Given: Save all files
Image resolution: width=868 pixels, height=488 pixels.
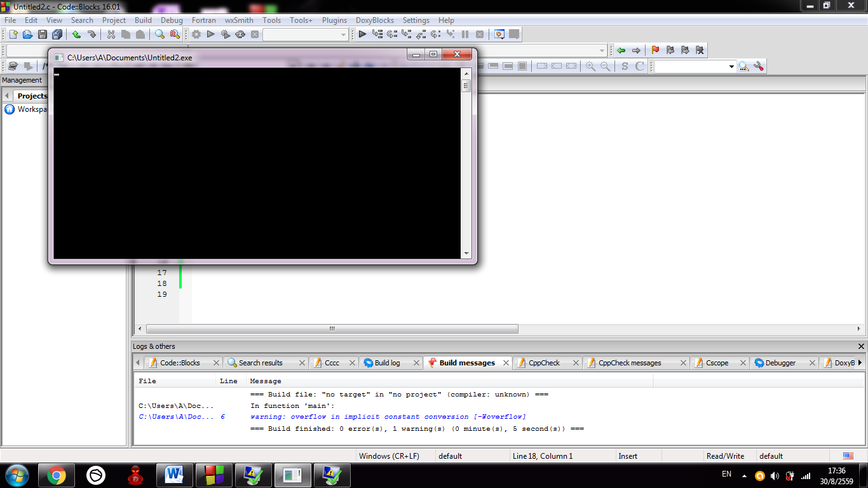Looking at the screenshot, I should click(57, 34).
